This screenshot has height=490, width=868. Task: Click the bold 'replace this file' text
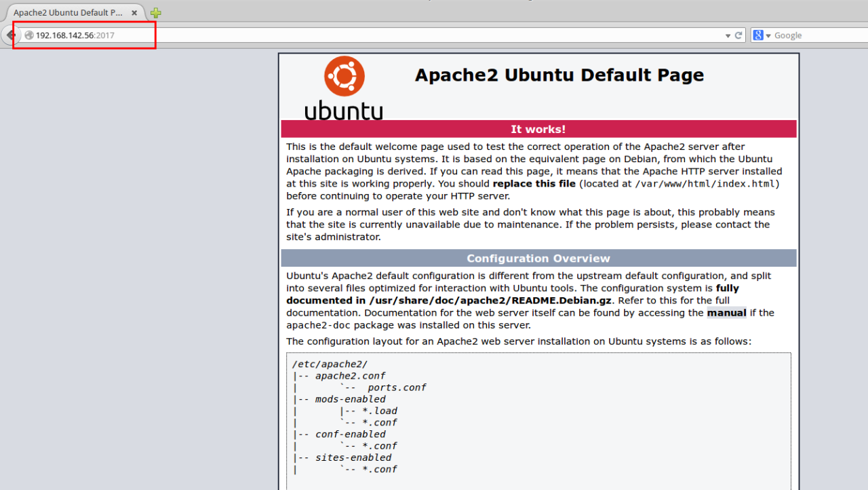point(534,184)
